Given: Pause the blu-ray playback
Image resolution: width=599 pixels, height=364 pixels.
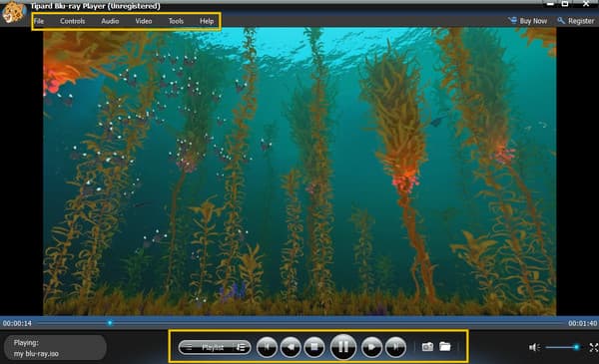Looking at the screenshot, I should [343, 347].
